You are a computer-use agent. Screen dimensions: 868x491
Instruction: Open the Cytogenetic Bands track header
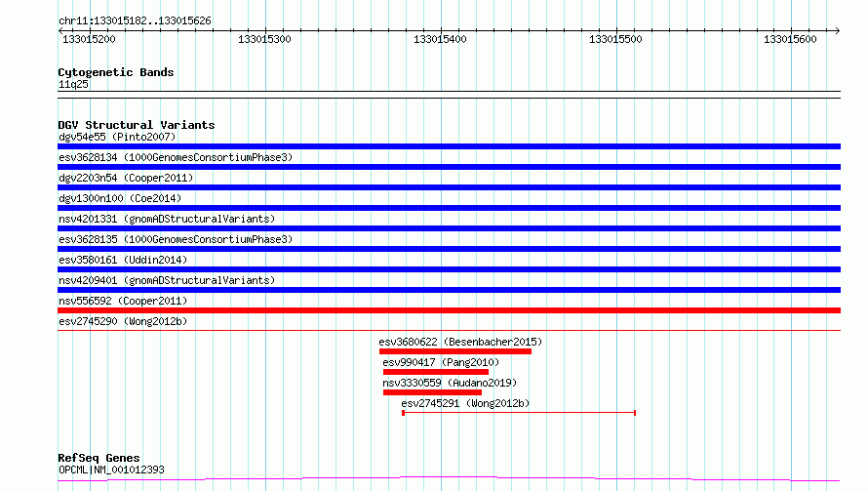[x=116, y=72]
